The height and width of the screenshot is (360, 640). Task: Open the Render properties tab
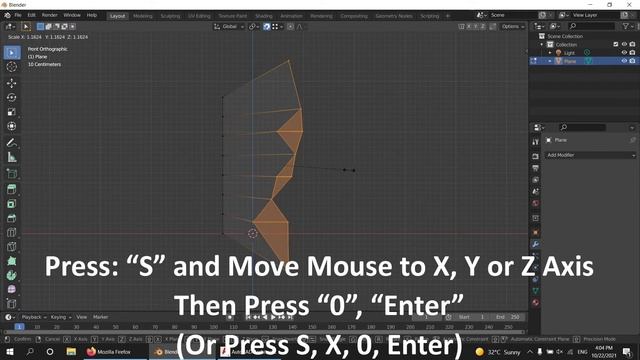click(535, 156)
